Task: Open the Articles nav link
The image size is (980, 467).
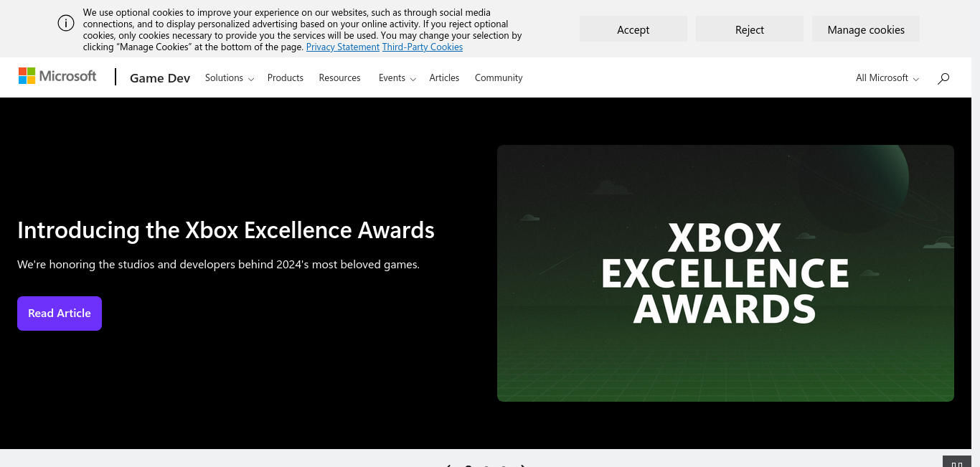Action: [x=444, y=77]
